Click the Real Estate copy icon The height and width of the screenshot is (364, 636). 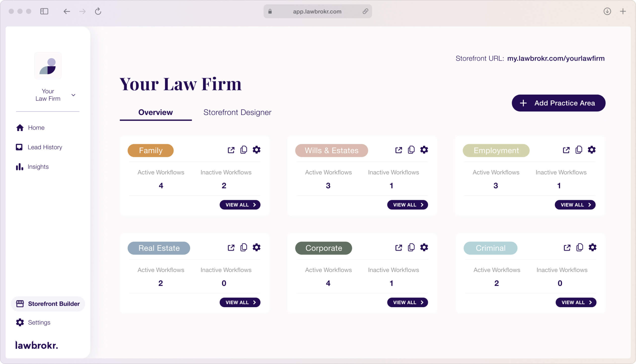244,247
